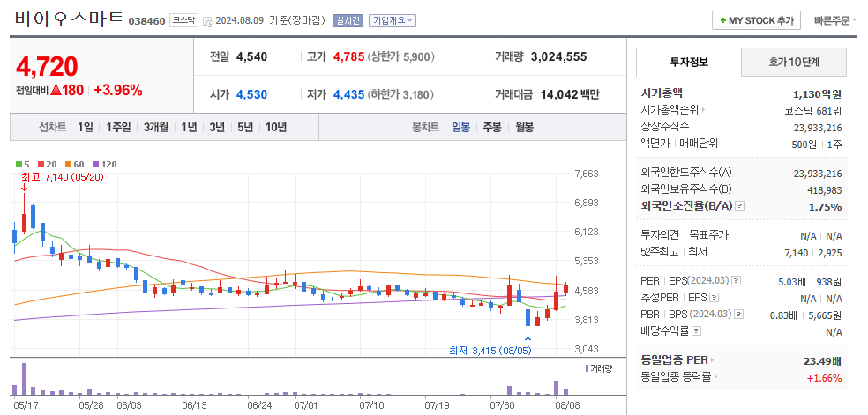868x415 pixels.
Task: Click the 액면가 label
Action: tap(655, 144)
